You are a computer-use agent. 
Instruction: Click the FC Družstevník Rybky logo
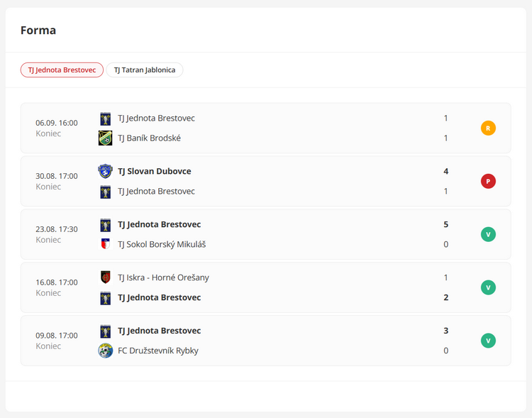tap(105, 351)
